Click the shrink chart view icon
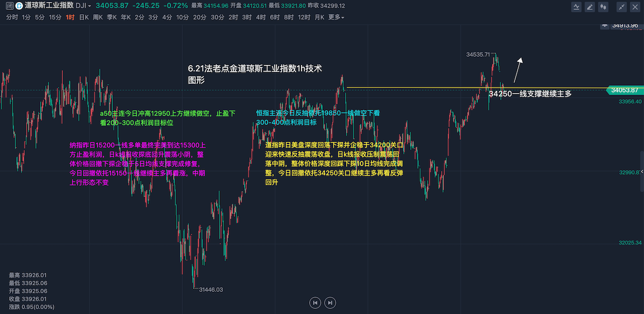 [622, 7]
